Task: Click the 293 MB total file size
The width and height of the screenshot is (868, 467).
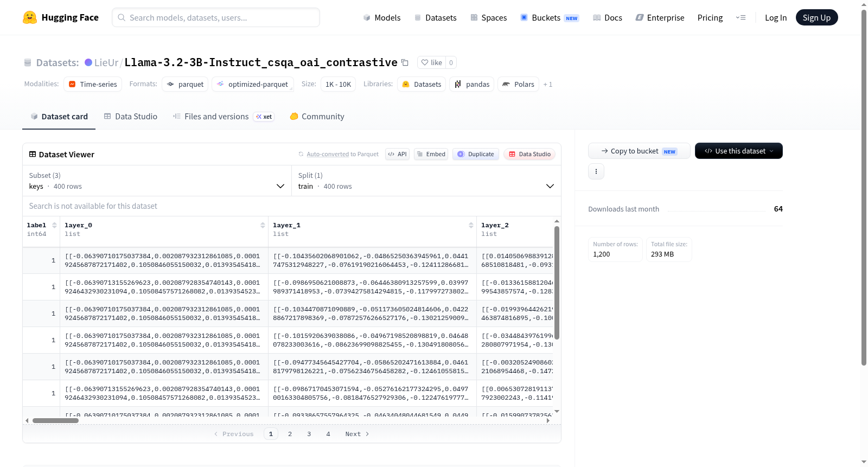Action: (662, 254)
